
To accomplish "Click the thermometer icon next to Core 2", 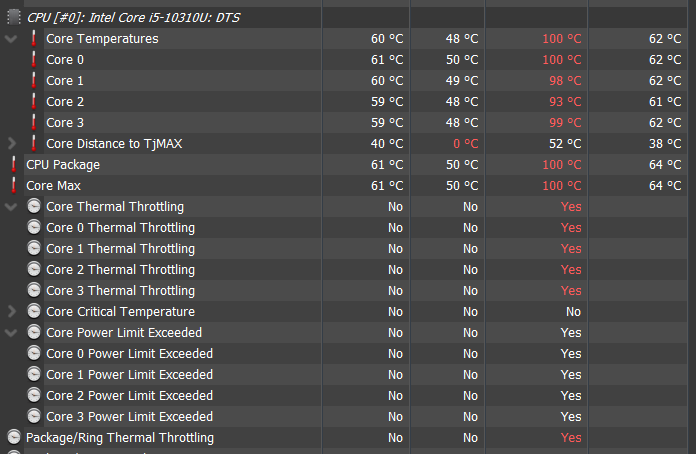I will tap(34, 102).
